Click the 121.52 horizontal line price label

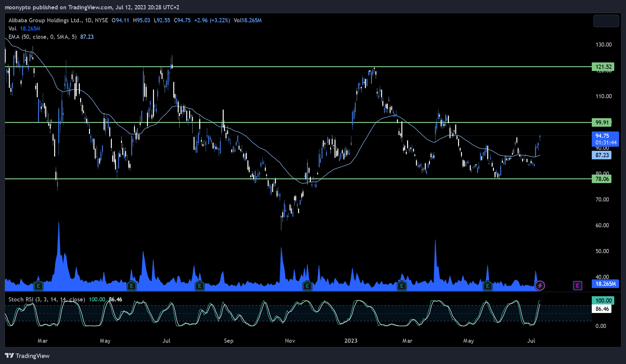[x=603, y=67]
